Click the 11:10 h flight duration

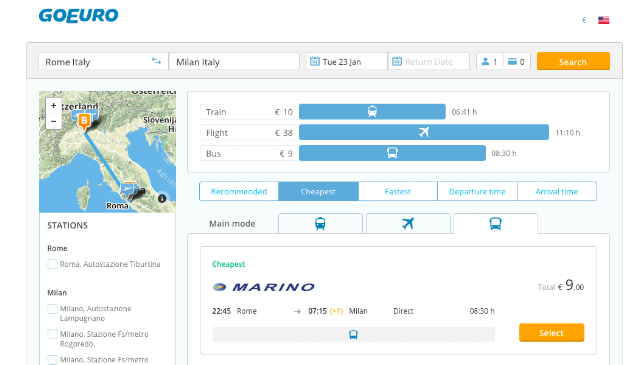pyautogui.click(x=568, y=133)
